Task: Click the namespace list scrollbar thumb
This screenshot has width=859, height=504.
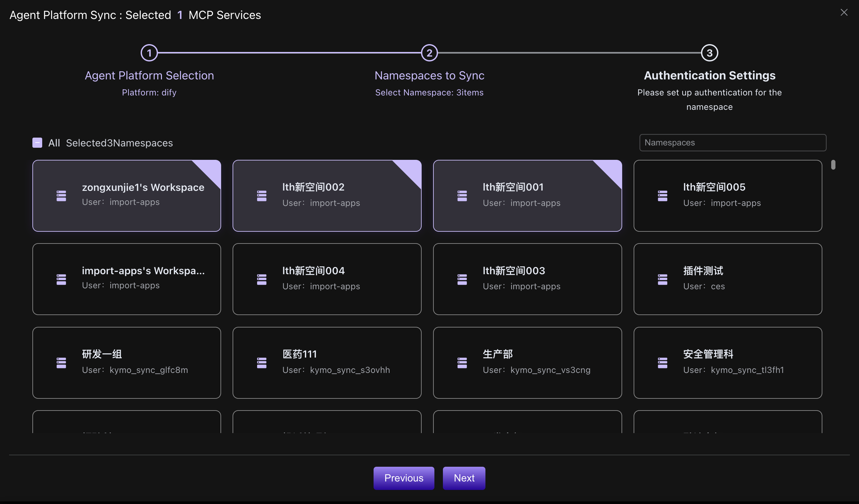Action: click(x=833, y=165)
